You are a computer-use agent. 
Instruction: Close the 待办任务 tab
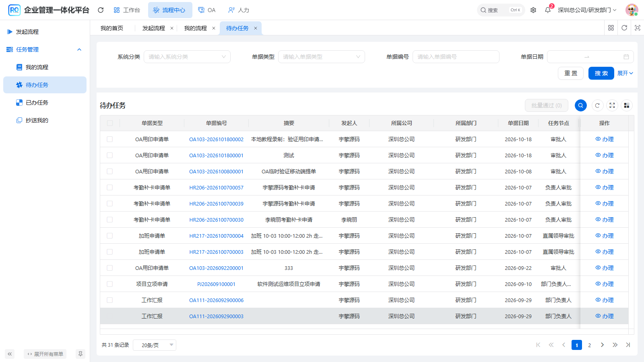(256, 28)
